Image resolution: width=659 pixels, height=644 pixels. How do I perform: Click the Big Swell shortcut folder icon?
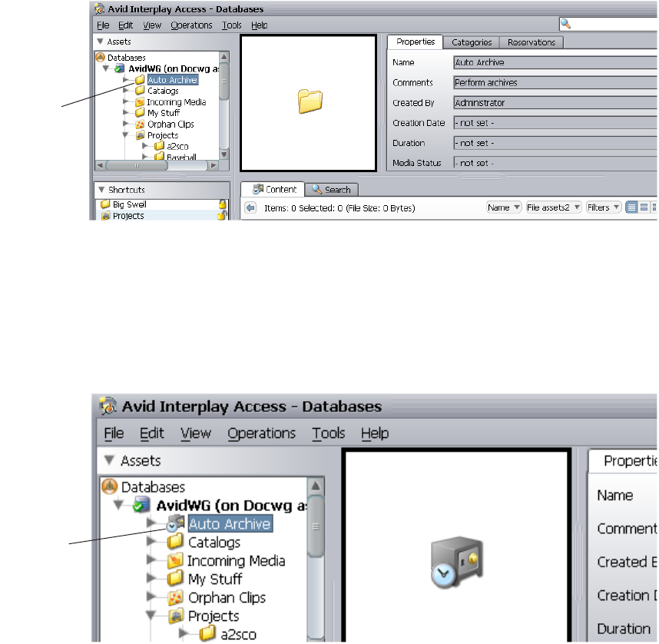(105, 204)
